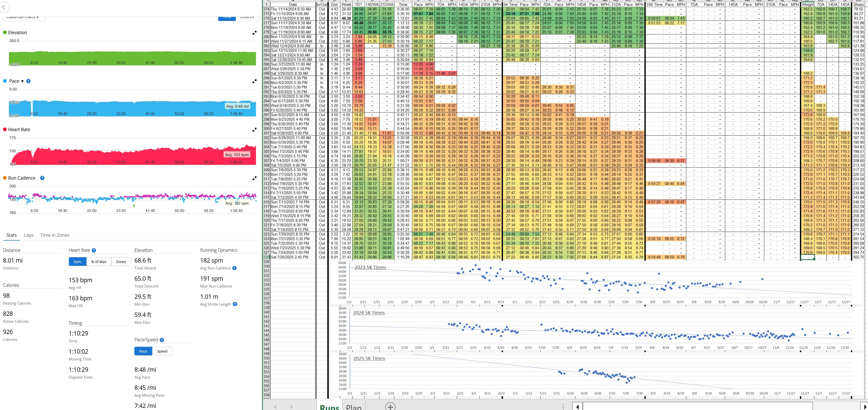868x410 pixels.
Task: Open the Time in Zones tab
Action: coord(55,235)
